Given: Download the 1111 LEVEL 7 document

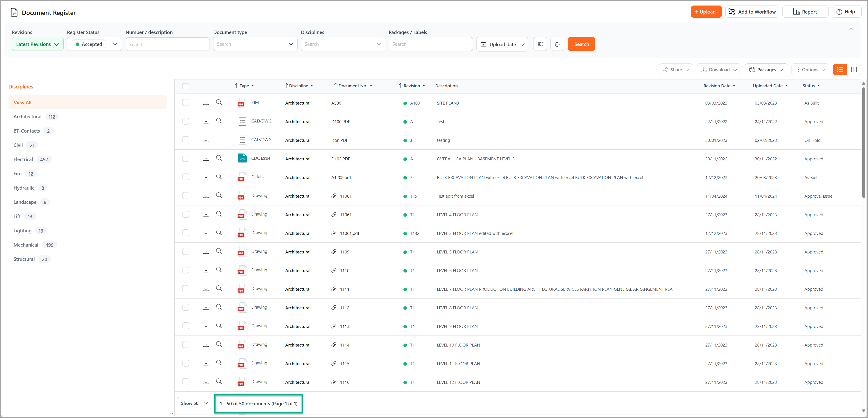Looking at the screenshot, I should 206,288.
